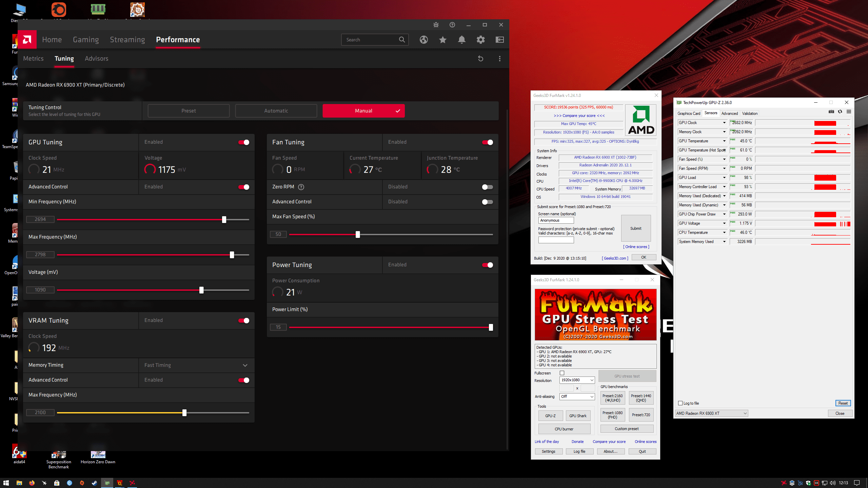Click the FurMark Screen name input field
868x488 pixels.
(556, 220)
